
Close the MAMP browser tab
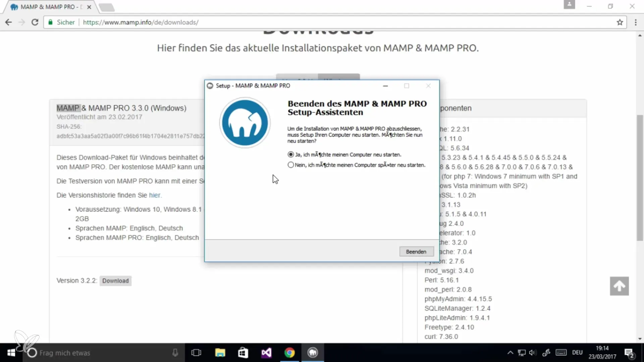click(x=89, y=7)
